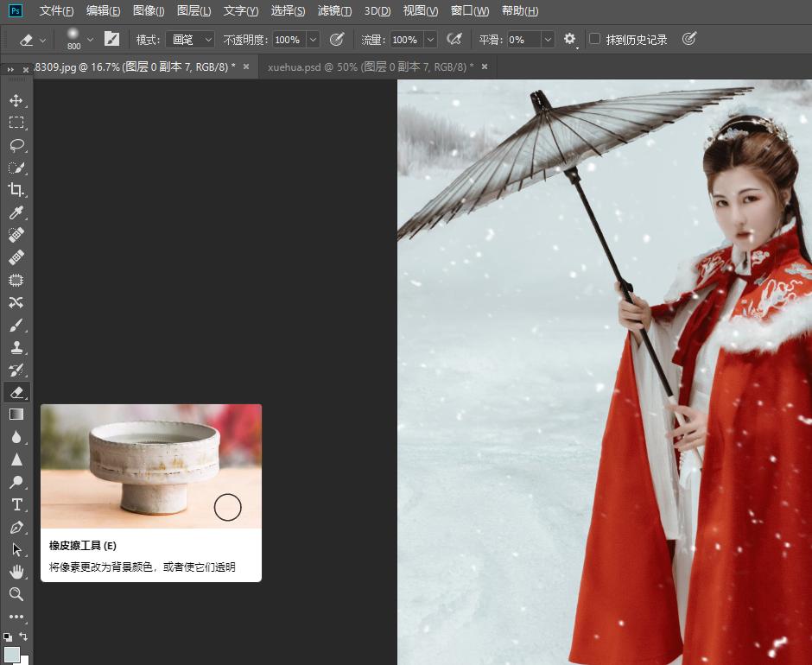Image resolution: width=812 pixels, height=665 pixels.
Task: Click the 流量 percentage input field
Action: pyautogui.click(x=404, y=40)
